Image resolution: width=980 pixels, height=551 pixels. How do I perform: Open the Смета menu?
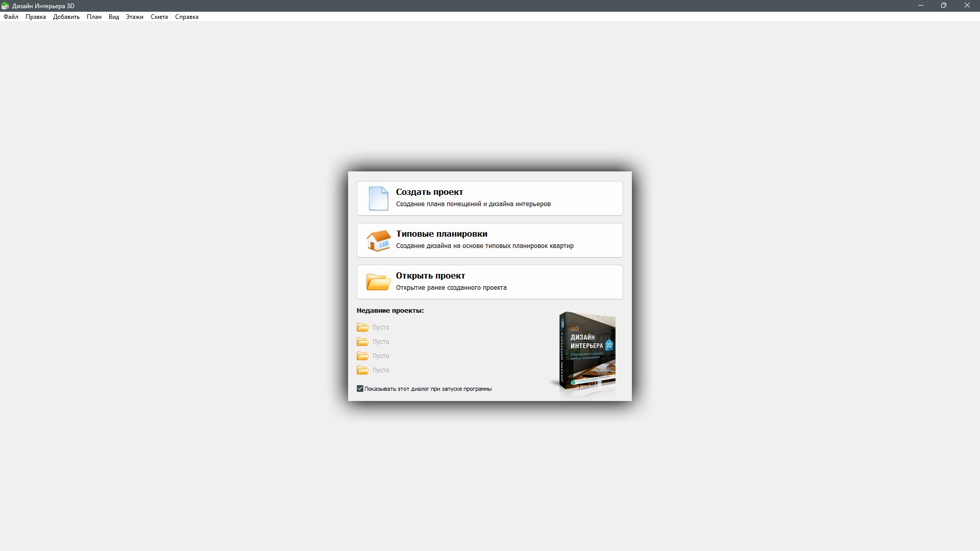coord(159,17)
